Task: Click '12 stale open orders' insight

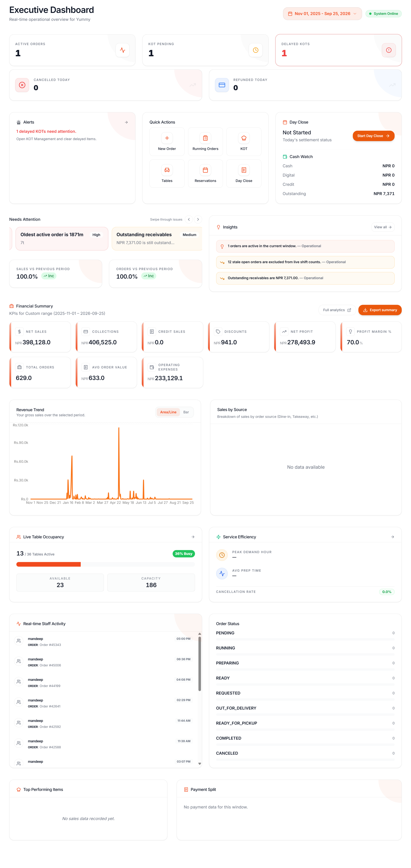Action: click(x=305, y=262)
